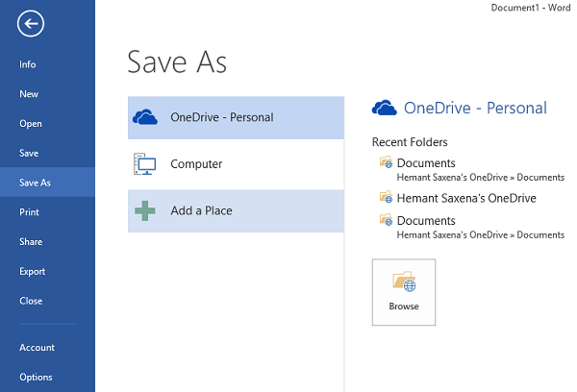Click the Browse folder globe icon
This screenshot has height=392, width=577.
coord(404,282)
